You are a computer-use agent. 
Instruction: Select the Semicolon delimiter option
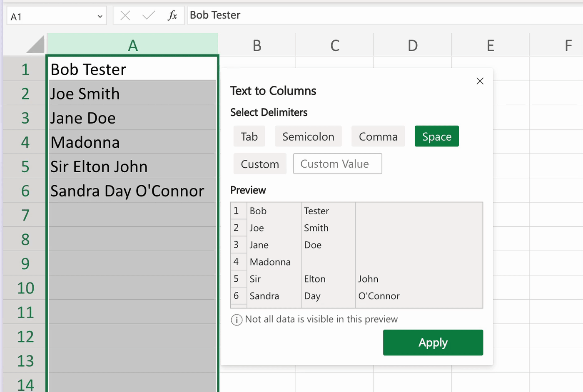click(x=308, y=136)
